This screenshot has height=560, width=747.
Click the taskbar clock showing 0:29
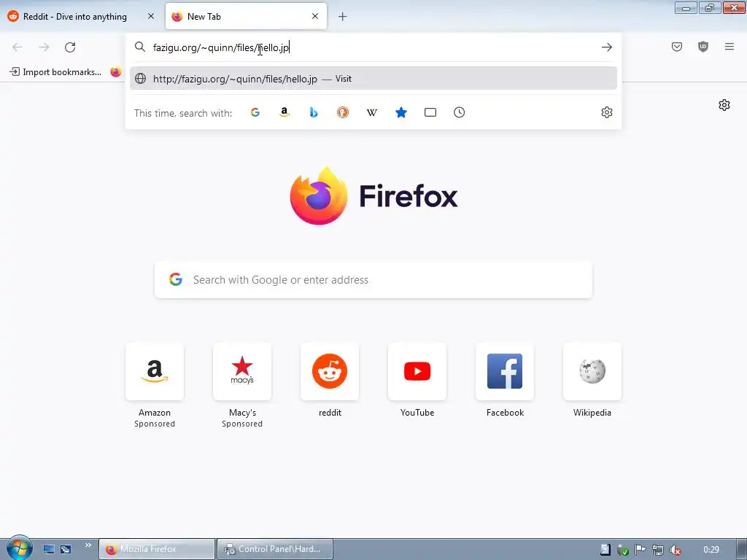tap(711, 550)
